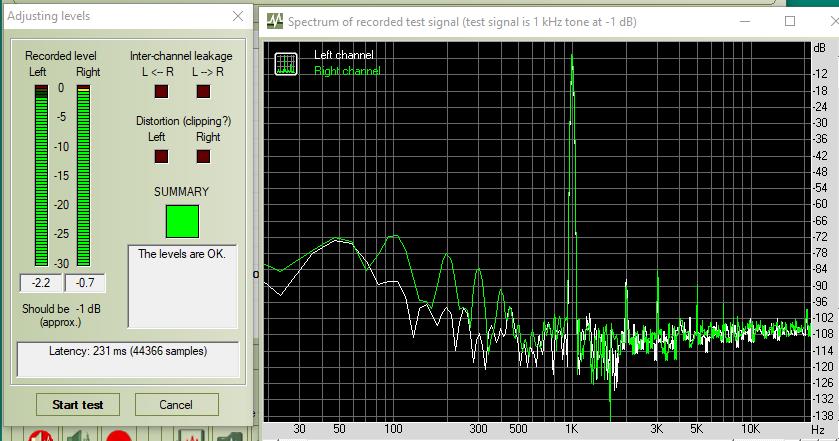Click the 'The levels are OK.' message box
This screenshot has height=441, width=839.
click(x=182, y=286)
